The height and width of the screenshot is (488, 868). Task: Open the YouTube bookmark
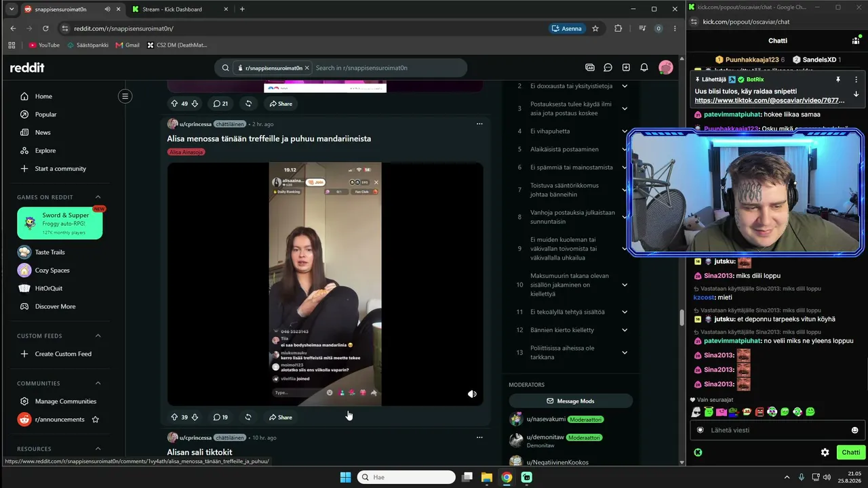click(44, 45)
